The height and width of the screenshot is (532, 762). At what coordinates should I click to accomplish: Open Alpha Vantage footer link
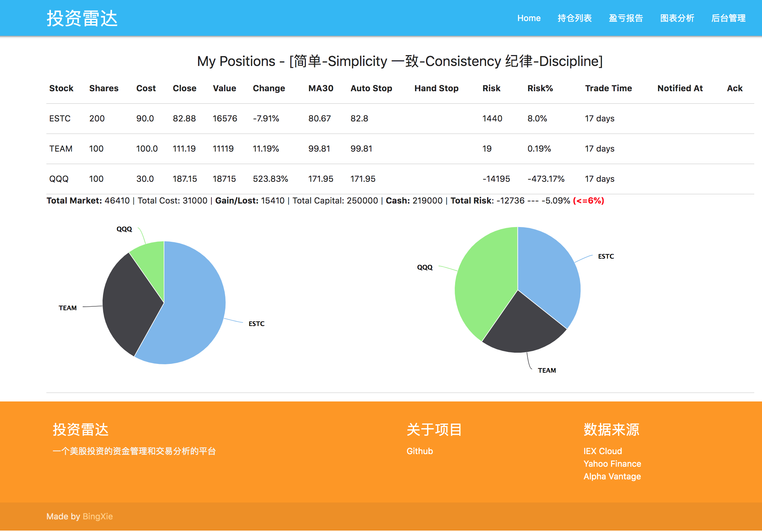(612, 476)
